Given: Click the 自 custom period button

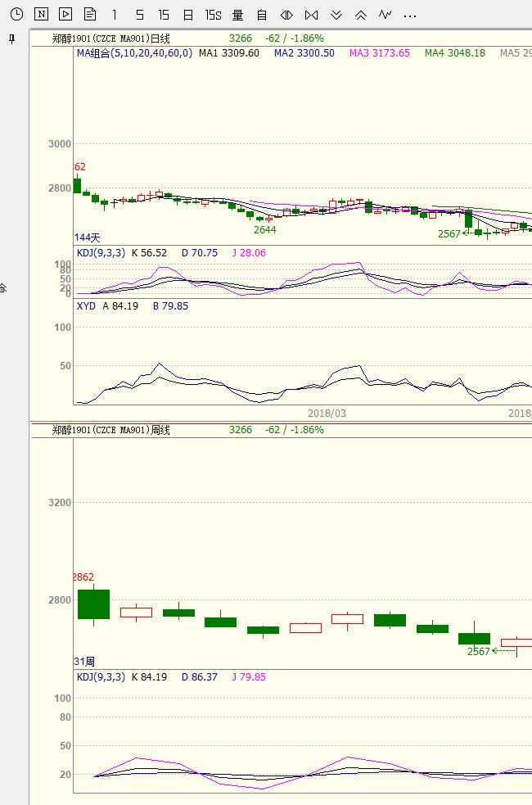Looking at the screenshot, I should [262, 15].
